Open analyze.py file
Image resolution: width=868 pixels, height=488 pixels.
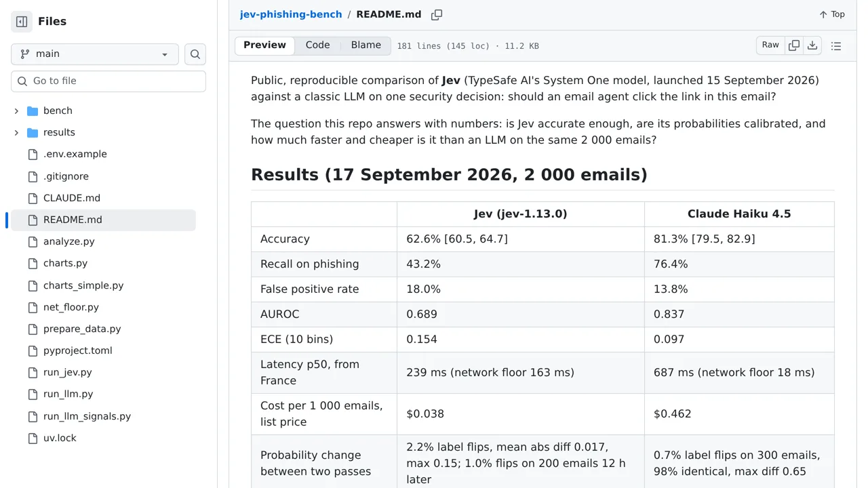click(69, 241)
